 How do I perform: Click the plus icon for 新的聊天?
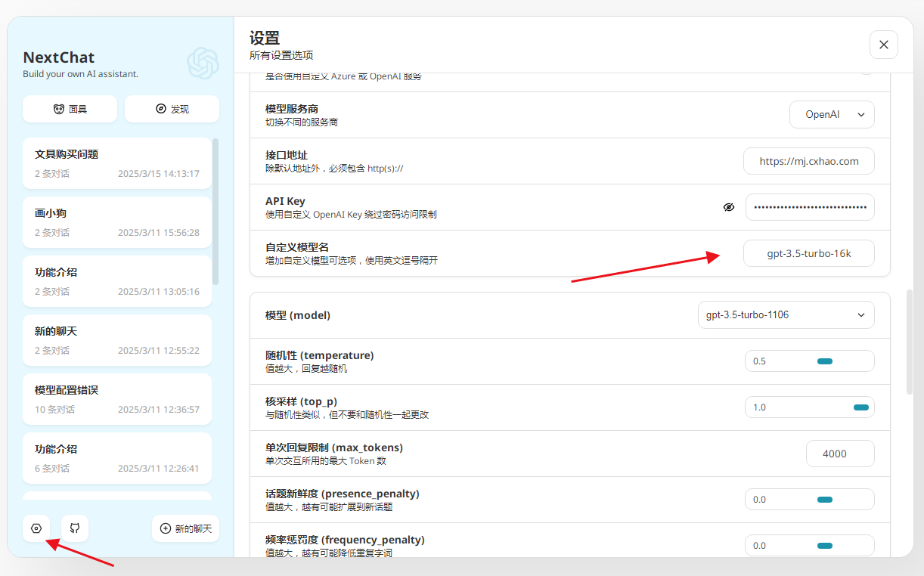pyautogui.click(x=166, y=529)
